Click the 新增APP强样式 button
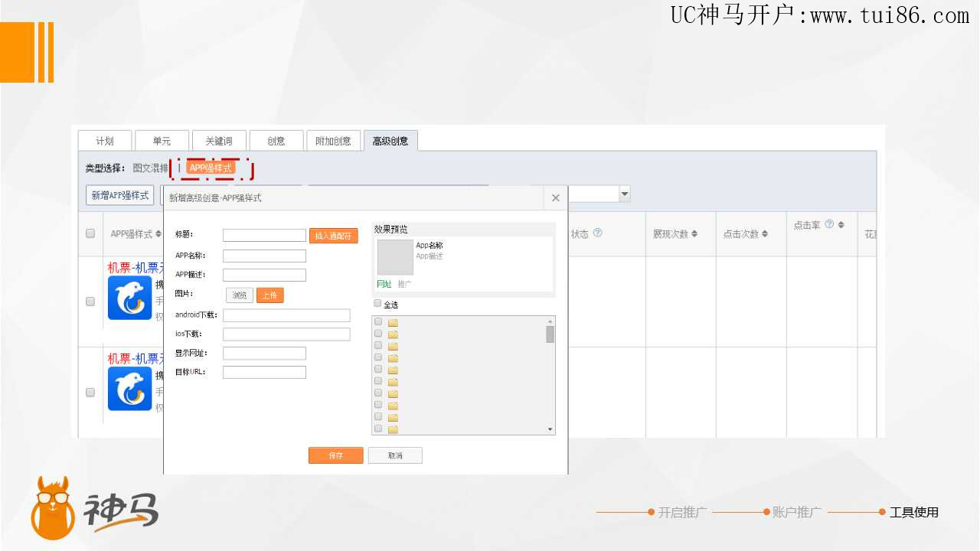The height and width of the screenshot is (551, 980). [x=120, y=195]
